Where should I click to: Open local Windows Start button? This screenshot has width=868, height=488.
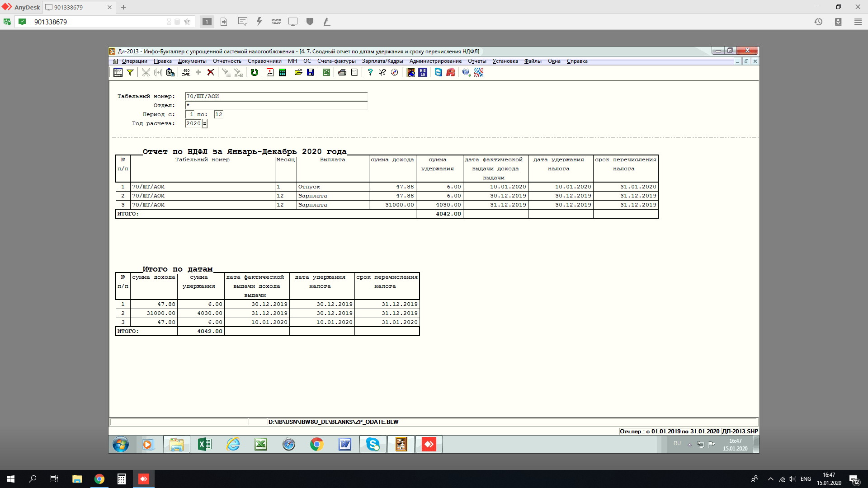(x=11, y=479)
